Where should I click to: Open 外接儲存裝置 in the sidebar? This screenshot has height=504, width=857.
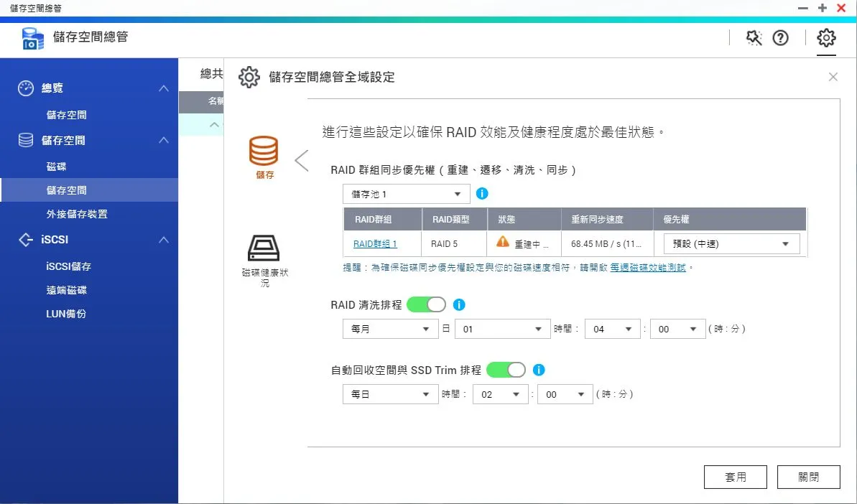pos(77,214)
